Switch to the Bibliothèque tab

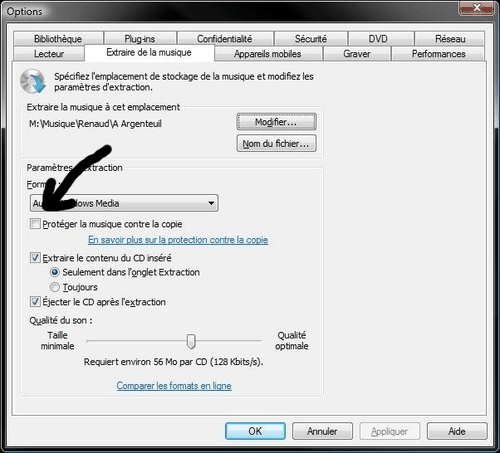pos(58,39)
